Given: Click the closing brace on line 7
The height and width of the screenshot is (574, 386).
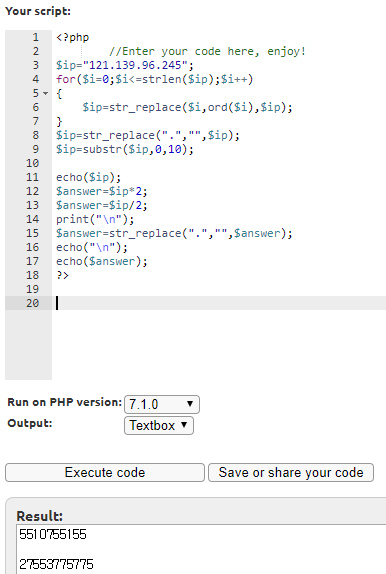Looking at the screenshot, I should click(59, 121).
